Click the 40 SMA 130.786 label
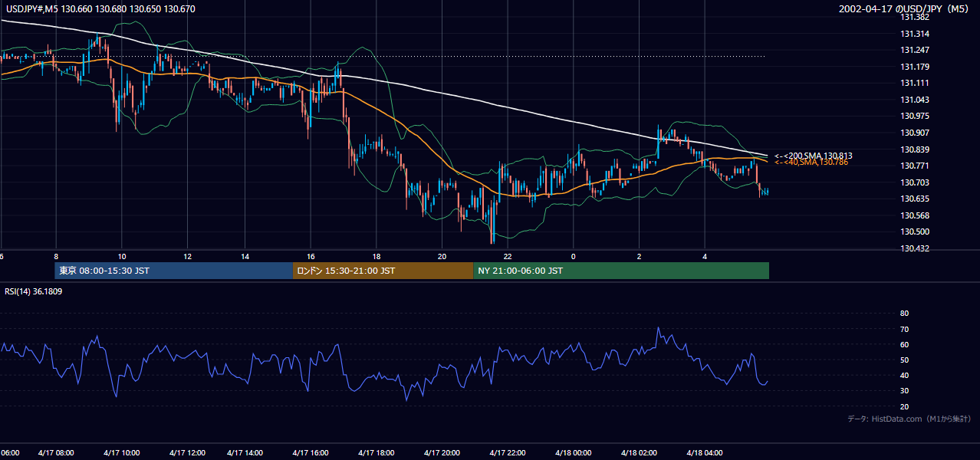 (811, 163)
